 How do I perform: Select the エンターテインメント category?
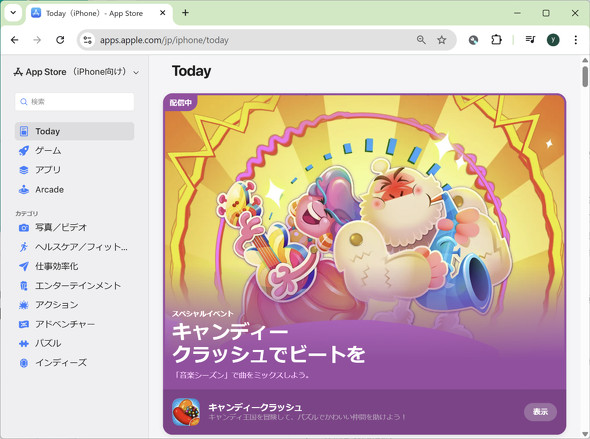pos(75,286)
